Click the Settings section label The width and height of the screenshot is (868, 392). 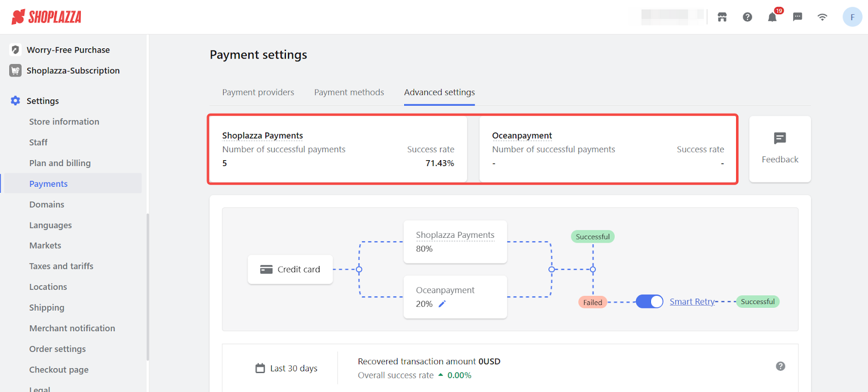pos(43,101)
